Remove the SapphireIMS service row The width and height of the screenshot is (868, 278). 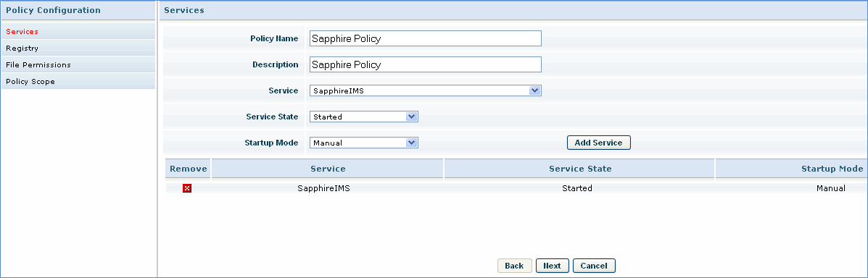[x=187, y=188]
